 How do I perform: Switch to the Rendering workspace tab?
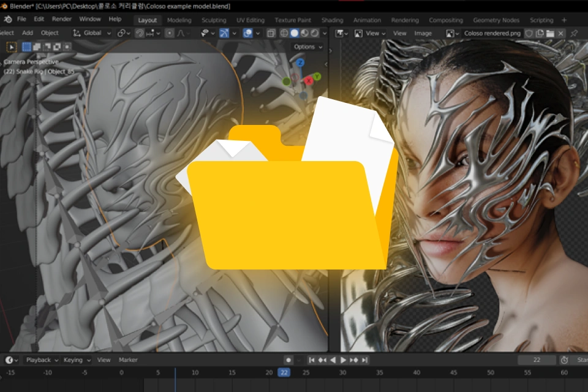point(405,20)
